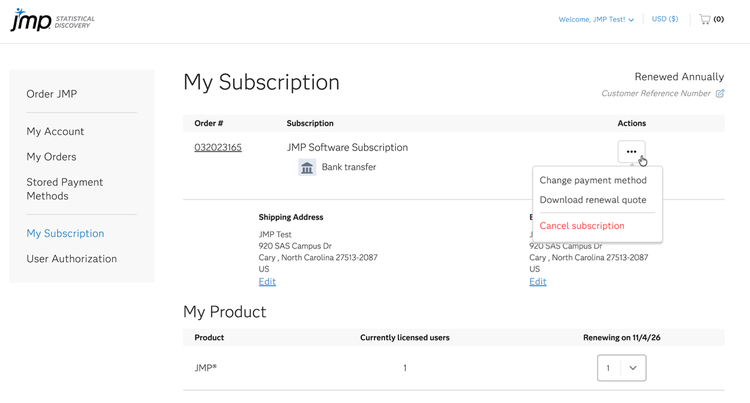Viewport: 750px width, 403px height.
Task: Choose Download renewal quote
Action: [x=593, y=200]
